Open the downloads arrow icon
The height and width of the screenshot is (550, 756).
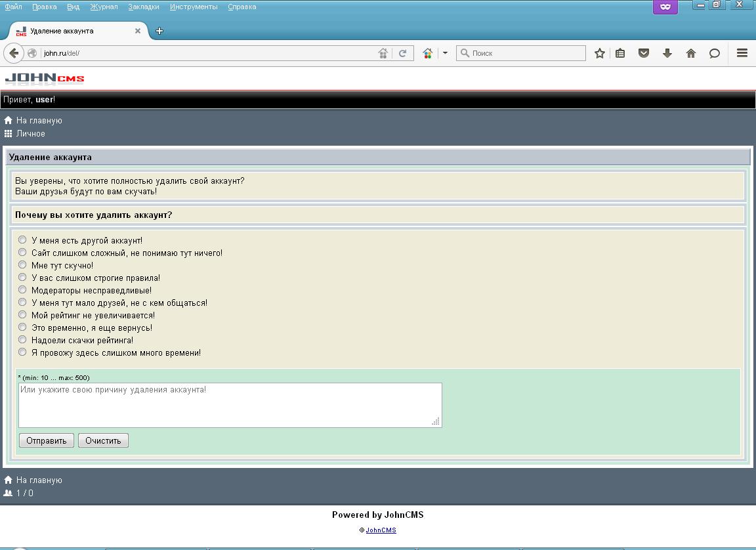pyautogui.click(x=667, y=53)
